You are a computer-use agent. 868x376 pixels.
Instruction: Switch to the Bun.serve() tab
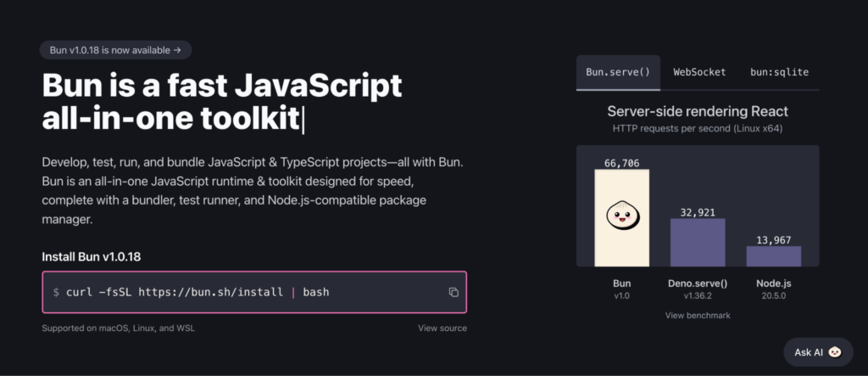tap(618, 72)
